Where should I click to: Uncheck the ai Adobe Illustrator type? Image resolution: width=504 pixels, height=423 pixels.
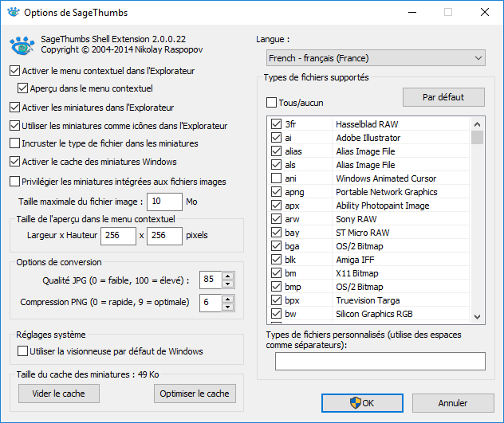point(276,138)
